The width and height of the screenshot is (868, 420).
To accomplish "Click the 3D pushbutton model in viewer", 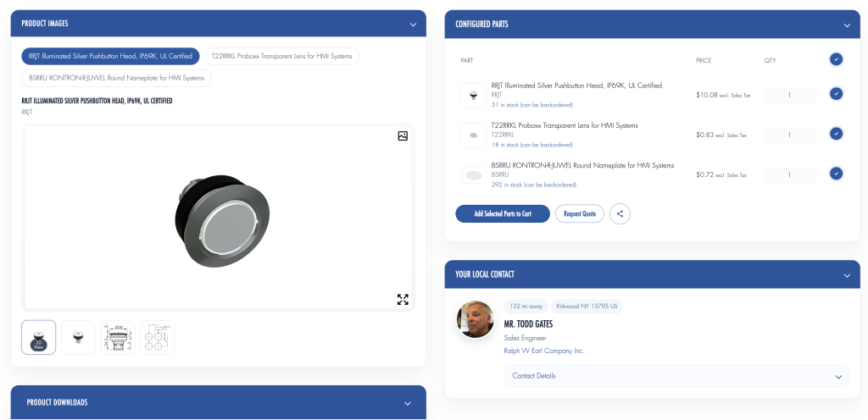I will click(222, 220).
